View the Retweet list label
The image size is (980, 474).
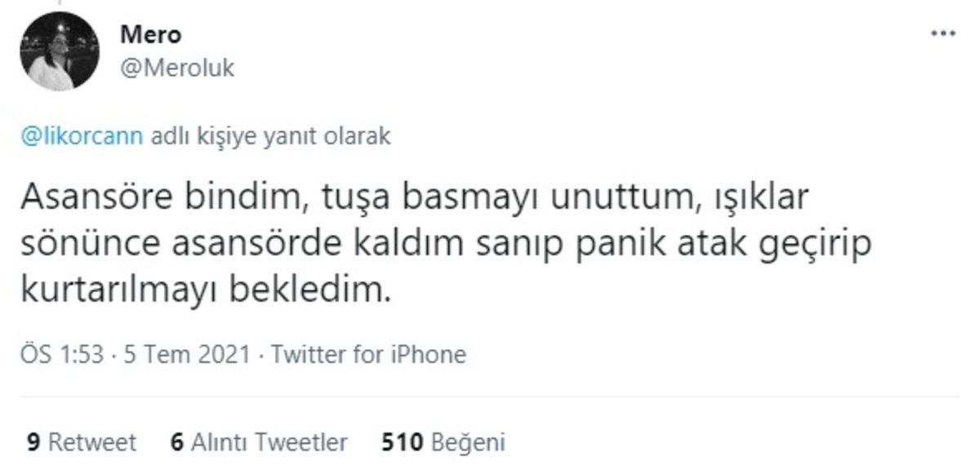click(x=92, y=442)
